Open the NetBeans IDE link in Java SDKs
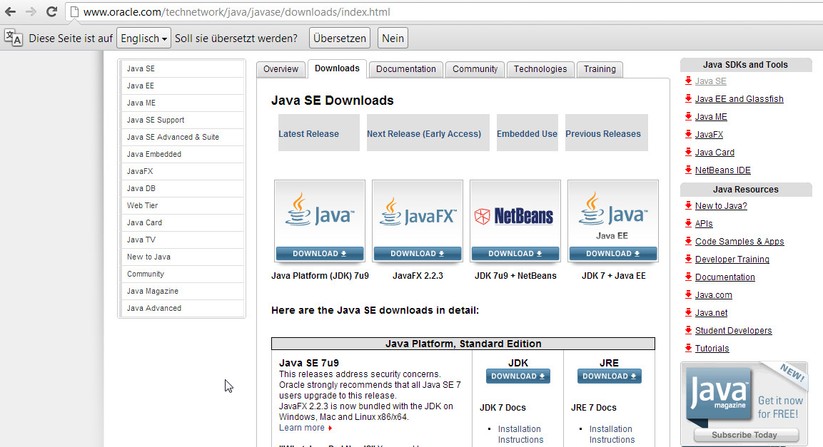 [x=724, y=170]
